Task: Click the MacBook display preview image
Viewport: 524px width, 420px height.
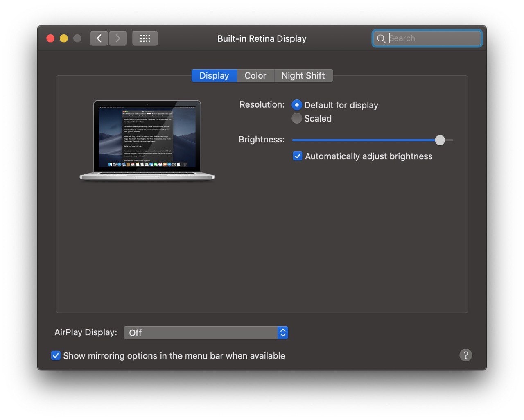Action: click(x=147, y=140)
